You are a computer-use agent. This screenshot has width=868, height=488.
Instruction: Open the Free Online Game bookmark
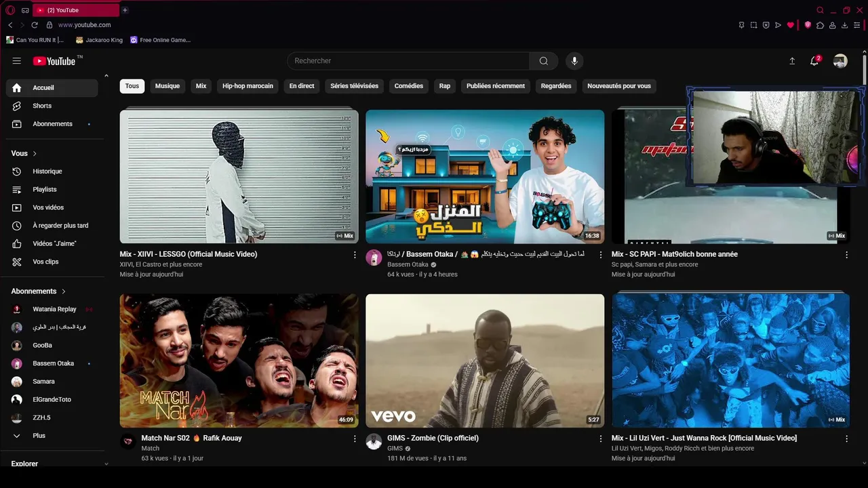[161, 40]
